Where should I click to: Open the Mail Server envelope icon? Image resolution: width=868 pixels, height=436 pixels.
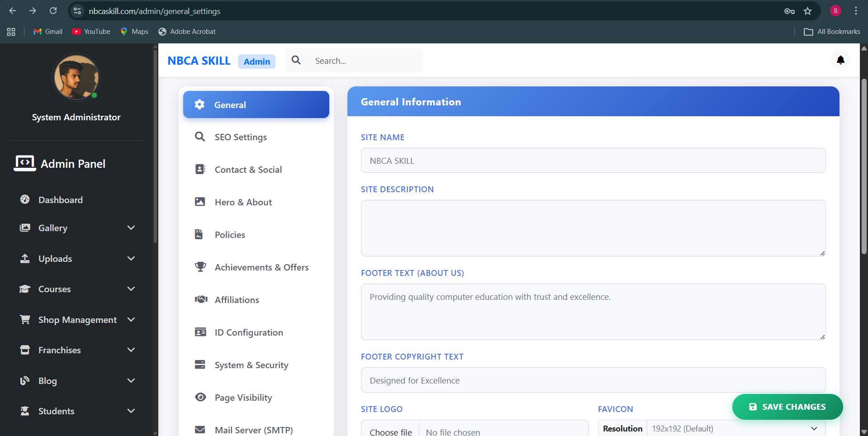click(x=199, y=429)
